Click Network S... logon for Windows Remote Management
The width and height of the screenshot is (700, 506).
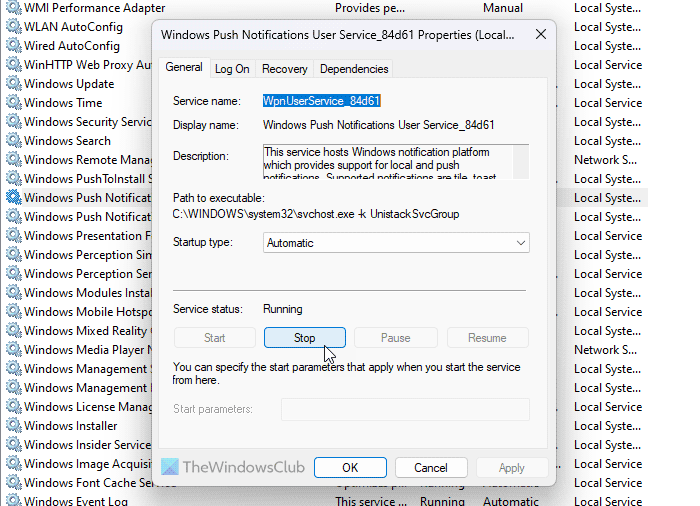pos(605,160)
